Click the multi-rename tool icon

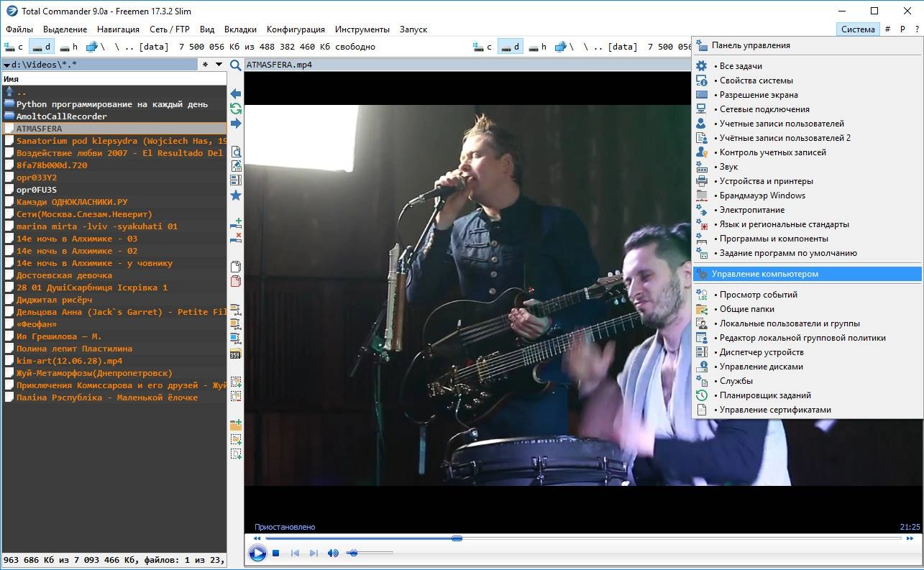(x=235, y=180)
